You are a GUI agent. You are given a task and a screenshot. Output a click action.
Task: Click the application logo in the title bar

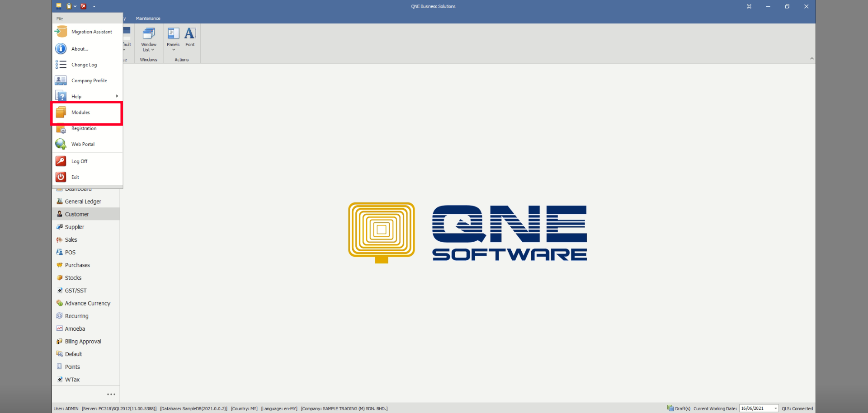click(59, 6)
